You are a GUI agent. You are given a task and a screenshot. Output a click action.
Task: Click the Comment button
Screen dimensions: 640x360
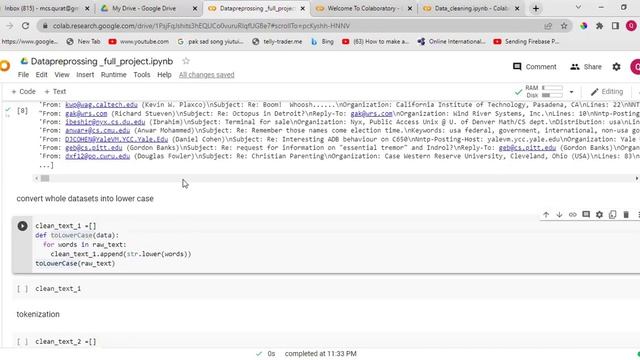(x=535, y=67)
